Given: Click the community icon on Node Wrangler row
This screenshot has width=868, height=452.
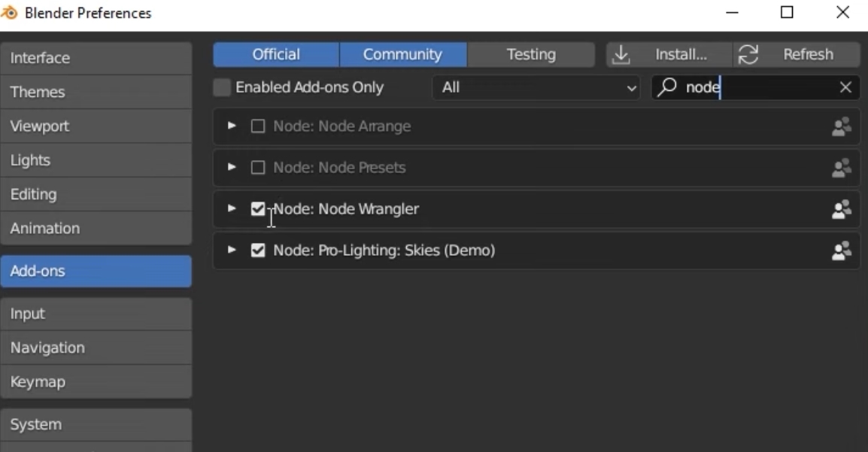Looking at the screenshot, I should coord(841,209).
